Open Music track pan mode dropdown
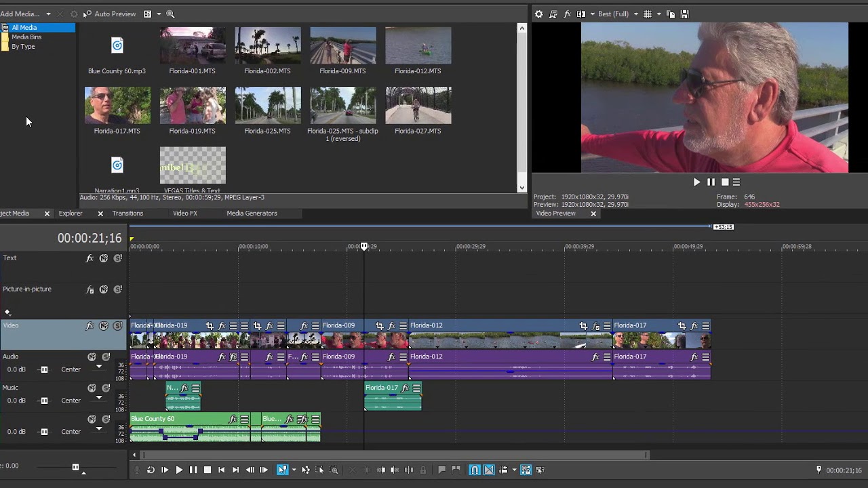The image size is (868, 488). (x=99, y=398)
